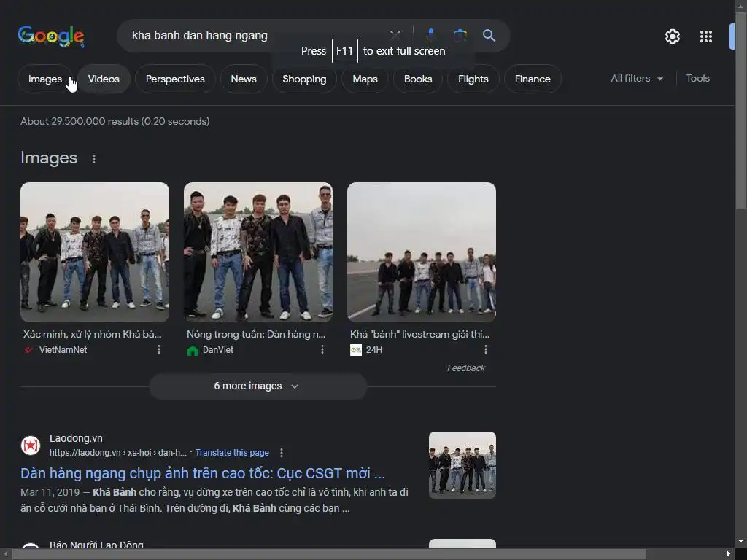Open quick settings gear icon
Image resolution: width=747 pixels, height=560 pixels.
pos(672,36)
